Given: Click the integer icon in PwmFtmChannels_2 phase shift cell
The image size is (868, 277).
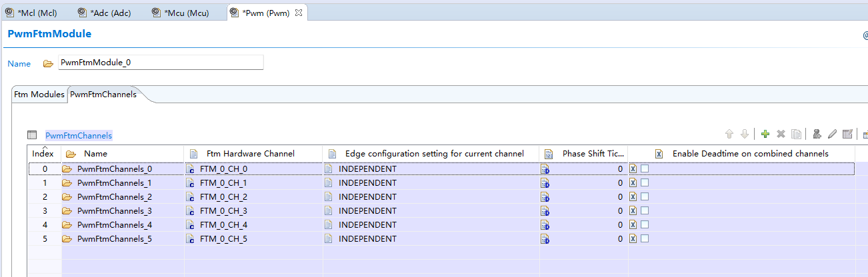Looking at the screenshot, I should pos(545,197).
